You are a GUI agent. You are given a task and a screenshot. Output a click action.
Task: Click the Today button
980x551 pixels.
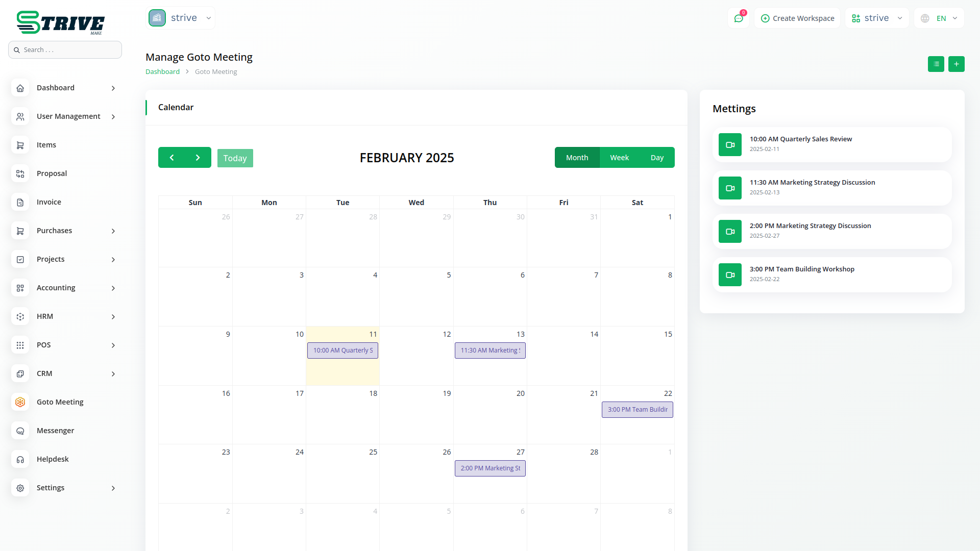click(235, 158)
